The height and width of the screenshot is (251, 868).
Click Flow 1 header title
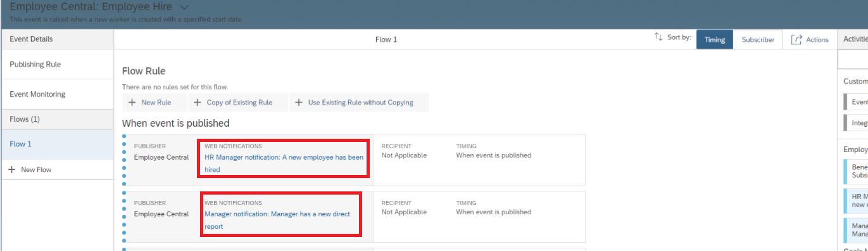(x=386, y=39)
